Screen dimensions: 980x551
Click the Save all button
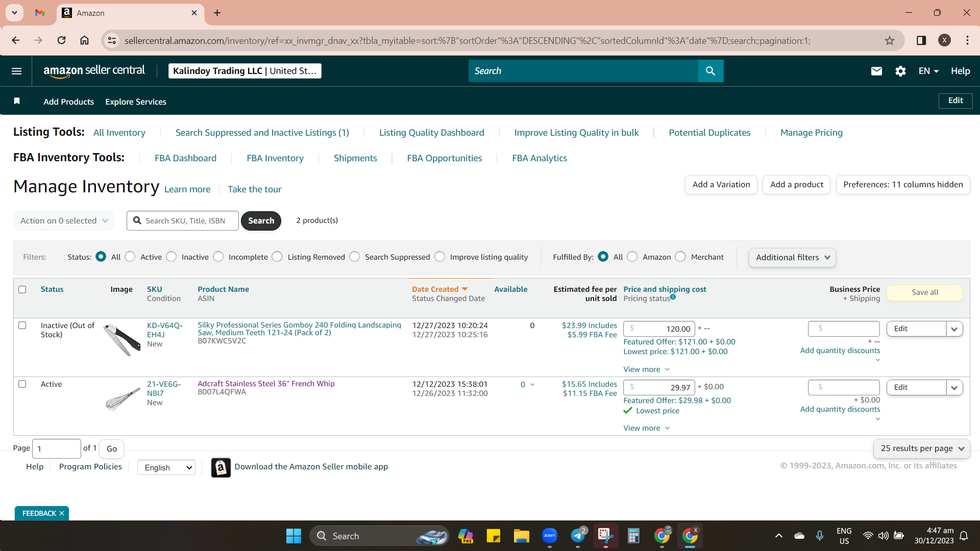tap(925, 292)
